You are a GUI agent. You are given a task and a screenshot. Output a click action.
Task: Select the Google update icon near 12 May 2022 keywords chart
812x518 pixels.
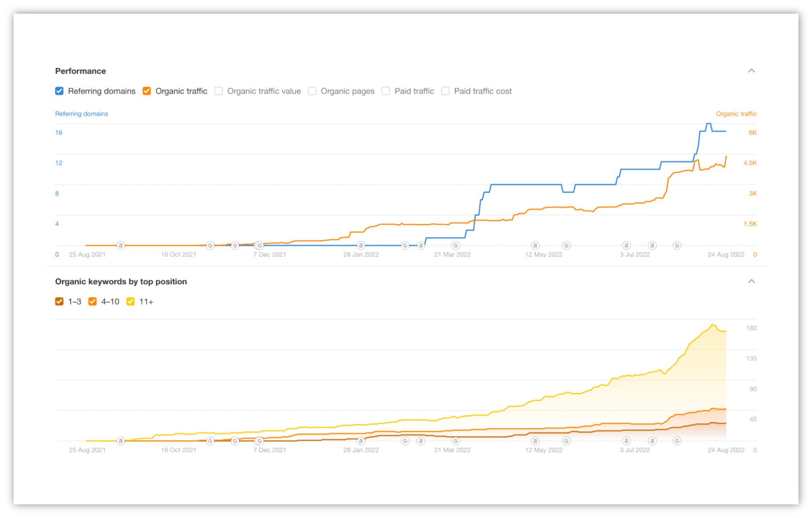pyautogui.click(x=566, y=441)
